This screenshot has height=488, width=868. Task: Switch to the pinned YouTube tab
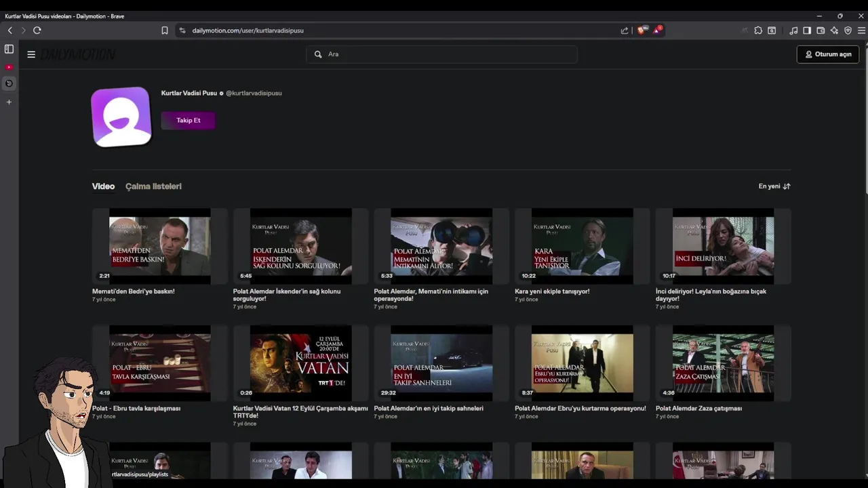coord(9,67)
